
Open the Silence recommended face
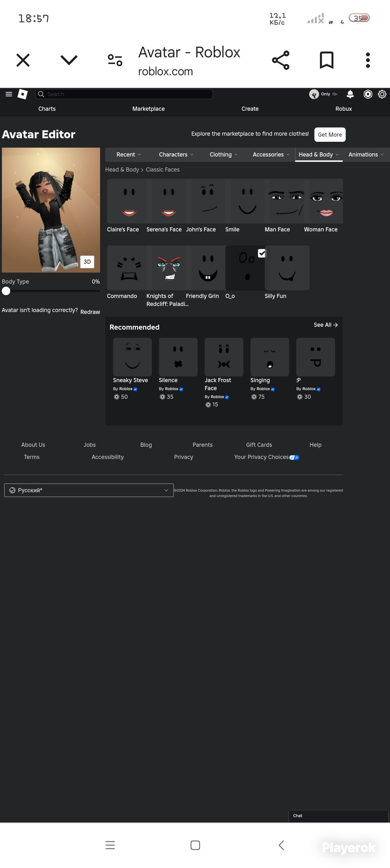pyautogui.click(x=178, y=357)
